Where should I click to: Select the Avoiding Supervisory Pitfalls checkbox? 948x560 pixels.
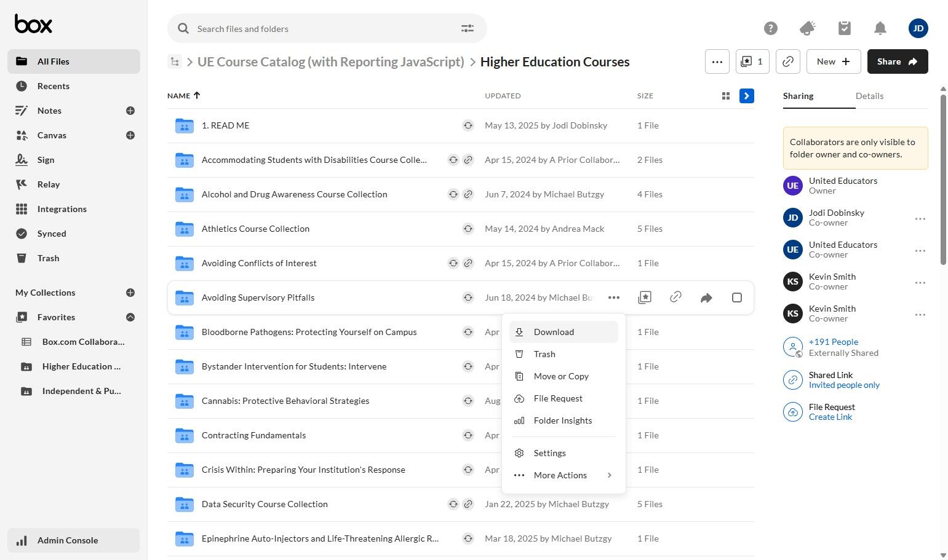(737, 298)
